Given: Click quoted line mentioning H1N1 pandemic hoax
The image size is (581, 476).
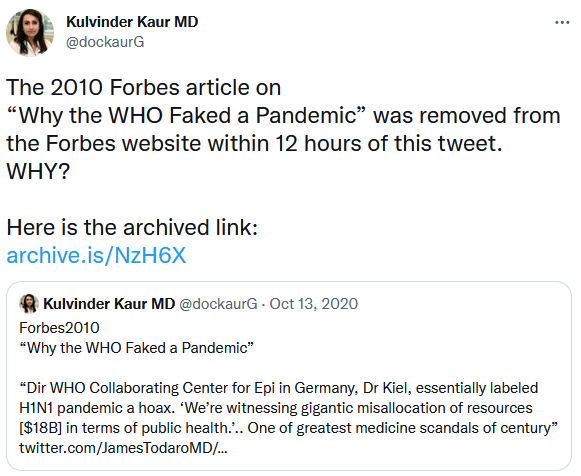Looking at the screenshot, I should click(x=276, y=408).
